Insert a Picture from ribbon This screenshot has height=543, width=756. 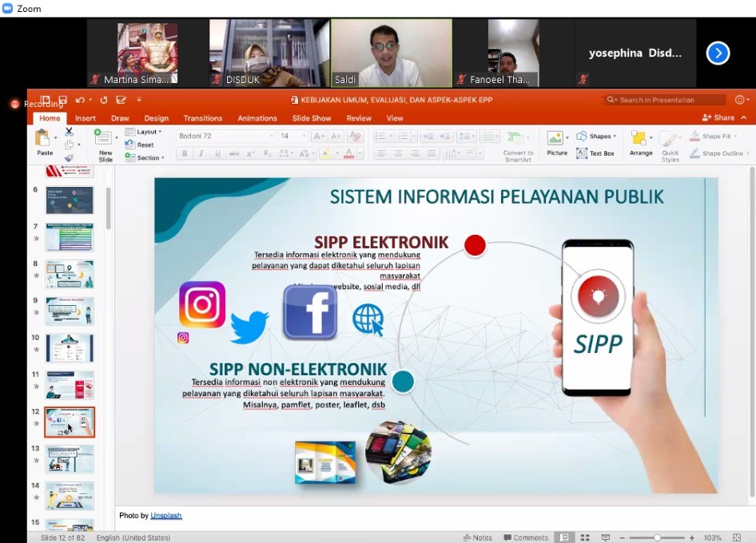[x=557, y=144]
